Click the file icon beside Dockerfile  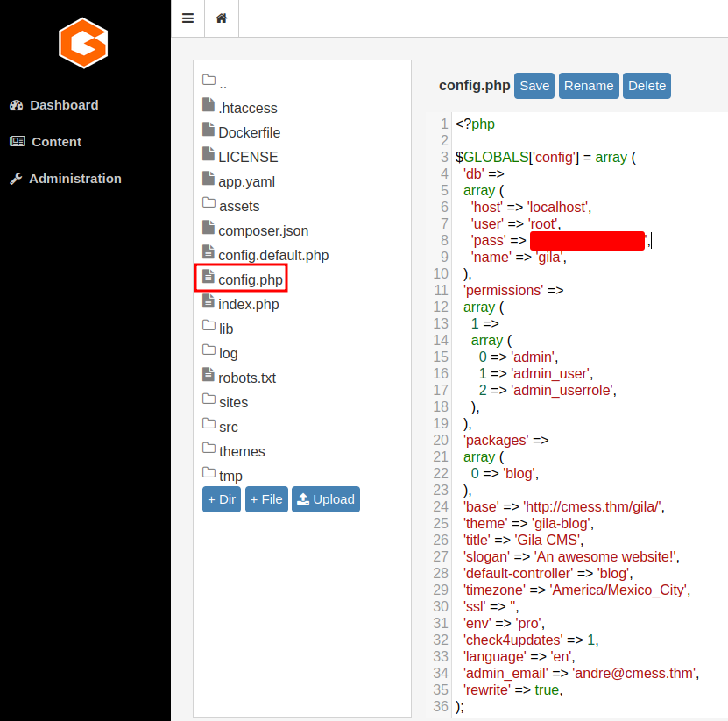point(209,129)
